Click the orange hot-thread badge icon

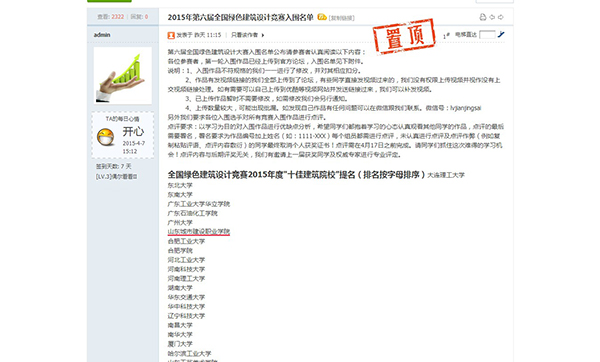(322, 17)
